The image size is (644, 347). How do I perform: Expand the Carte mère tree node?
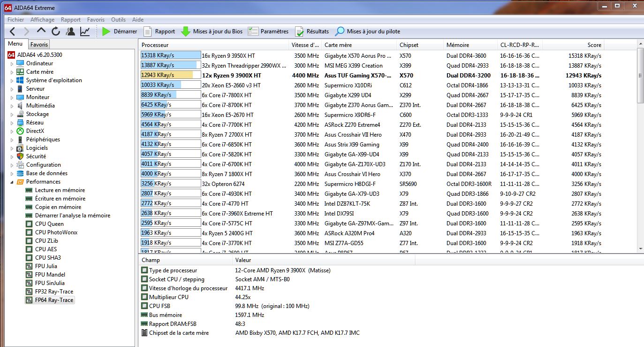(x=12, y=72)
